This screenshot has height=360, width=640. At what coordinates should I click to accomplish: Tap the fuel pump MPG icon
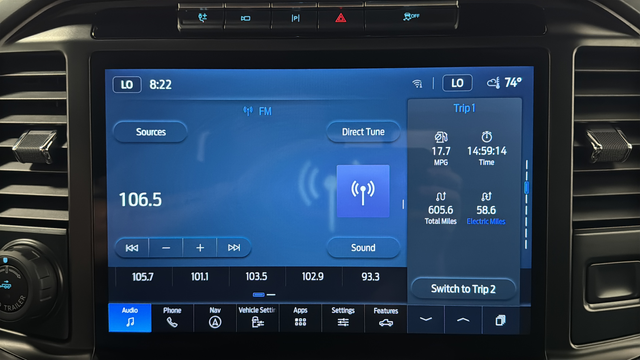(x=441, y=137)
